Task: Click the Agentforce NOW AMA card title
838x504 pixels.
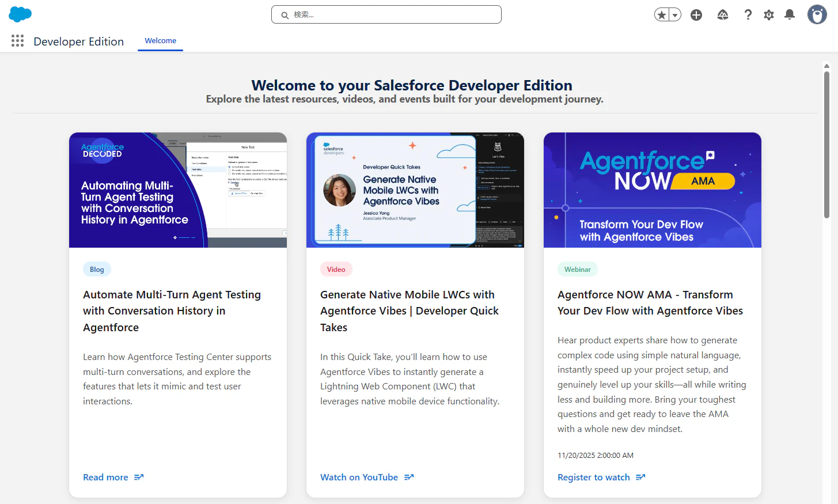Action: 650,303
